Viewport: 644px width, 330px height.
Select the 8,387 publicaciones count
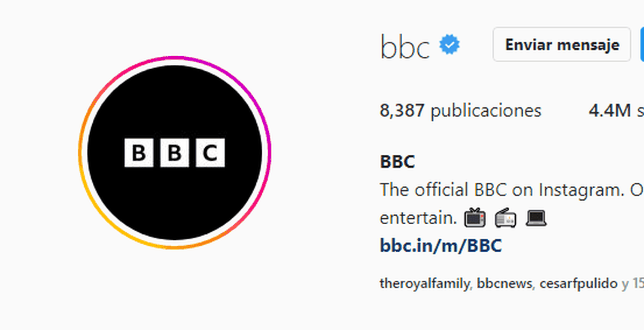(x=460, y=111)
